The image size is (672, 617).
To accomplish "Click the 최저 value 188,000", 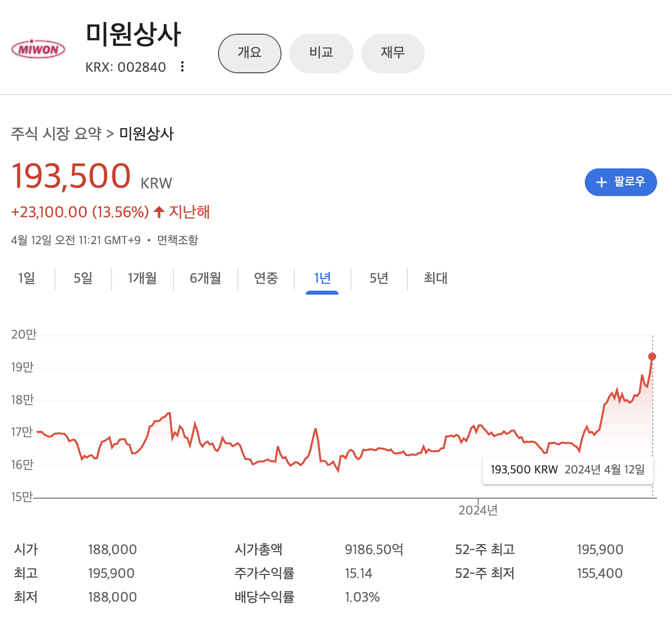I will [x=112, y=597].
